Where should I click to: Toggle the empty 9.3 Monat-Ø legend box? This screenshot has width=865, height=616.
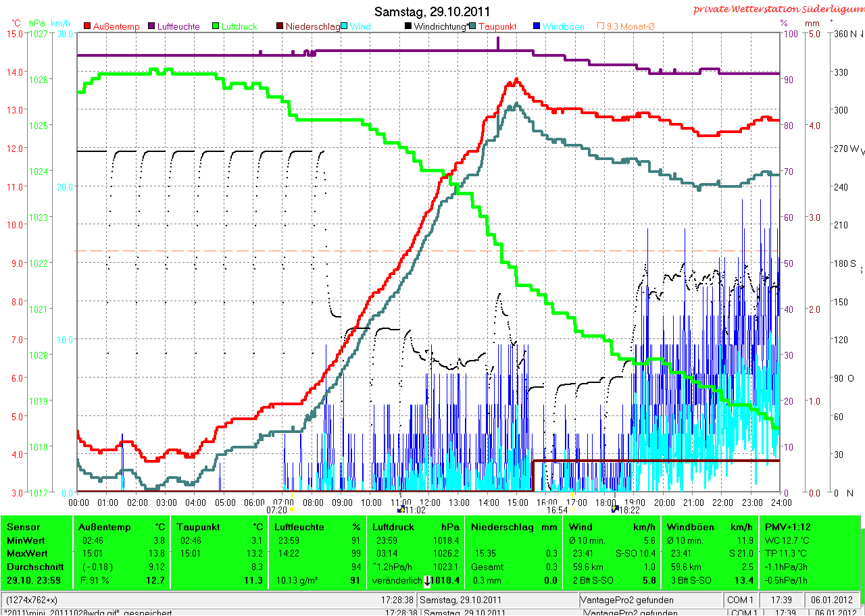pos(601,26)
